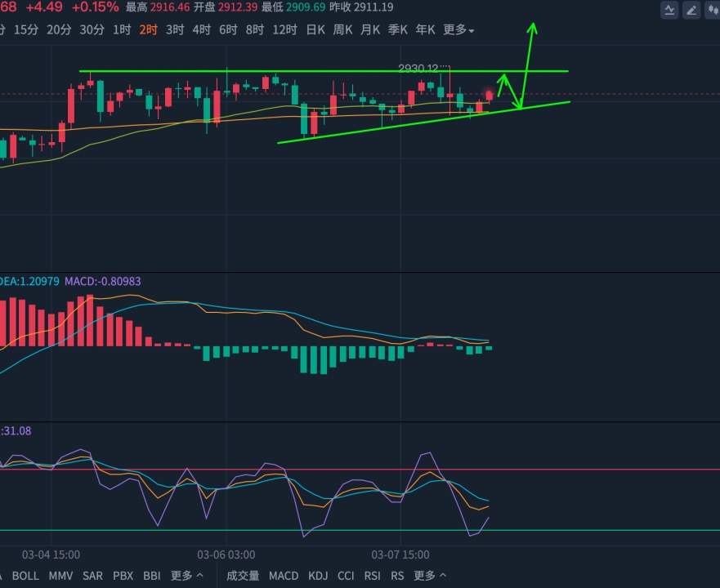Show the 周K weekly candles

click(x=342, y=30)
